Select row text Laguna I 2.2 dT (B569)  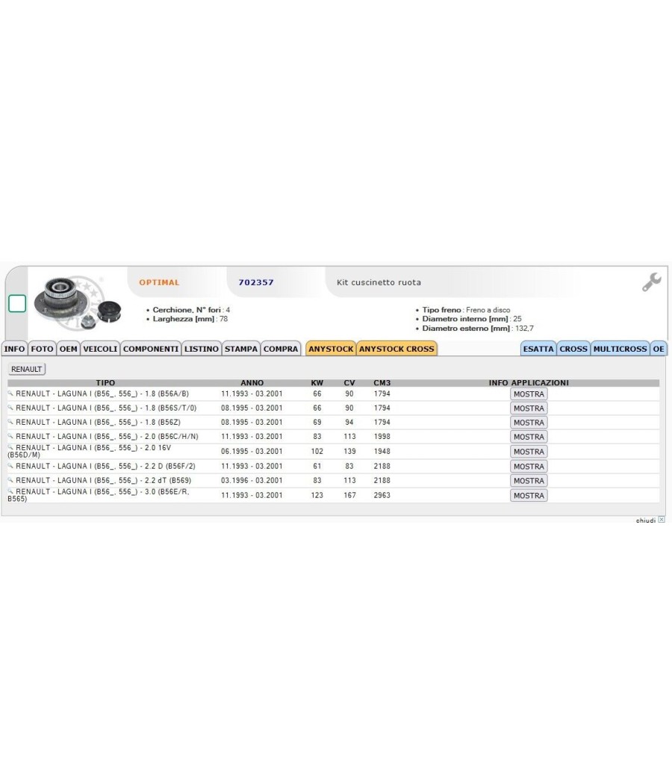click(104, 481)
